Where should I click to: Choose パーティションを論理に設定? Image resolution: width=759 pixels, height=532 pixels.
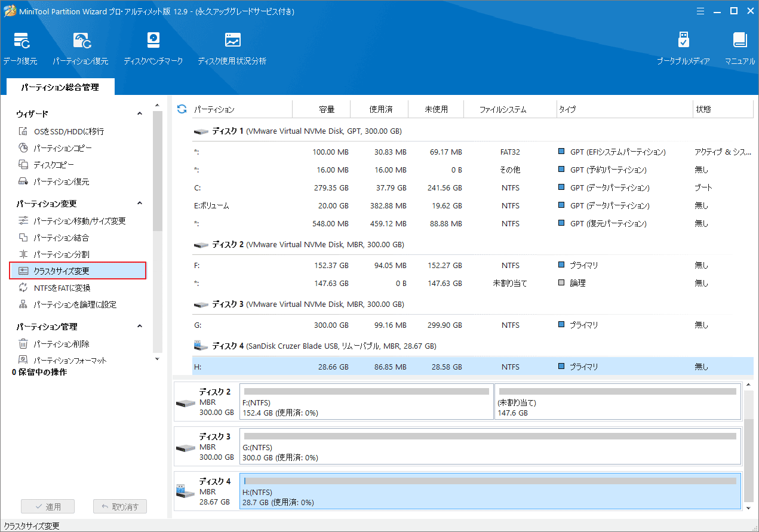[x=67, y=305]
